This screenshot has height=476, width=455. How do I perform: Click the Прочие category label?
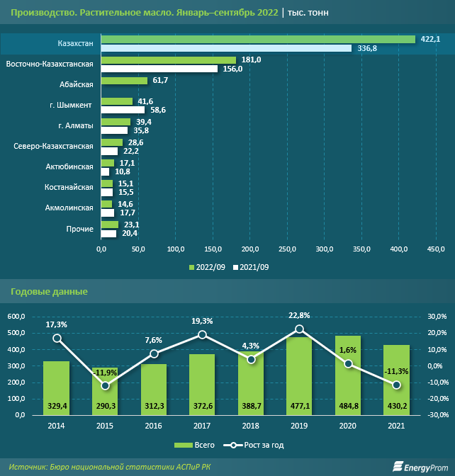click(80, 229)
